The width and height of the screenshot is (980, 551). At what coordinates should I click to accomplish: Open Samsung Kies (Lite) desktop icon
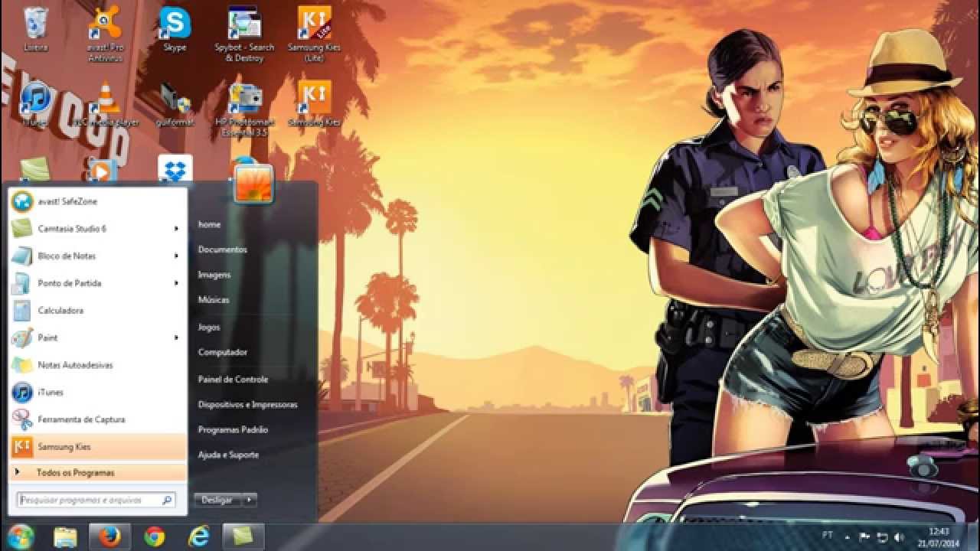[314, 34]
